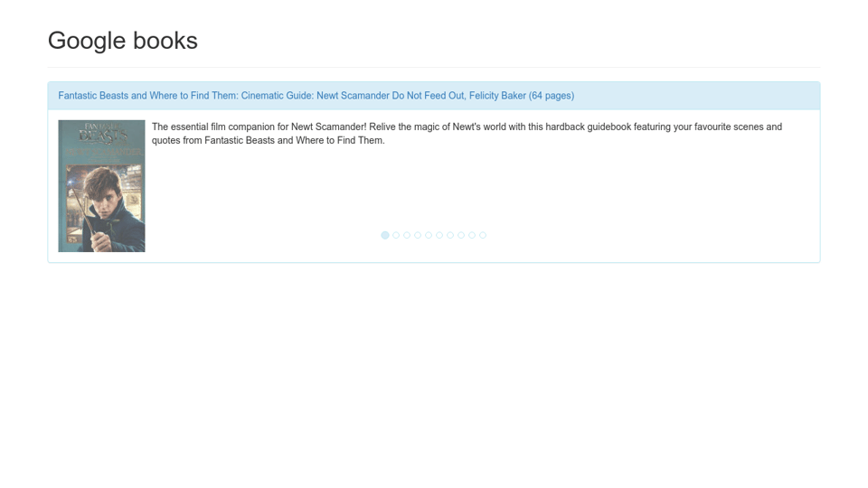
Task: Jump to the fifth carousel indicator dot
Action: point(429,235)
